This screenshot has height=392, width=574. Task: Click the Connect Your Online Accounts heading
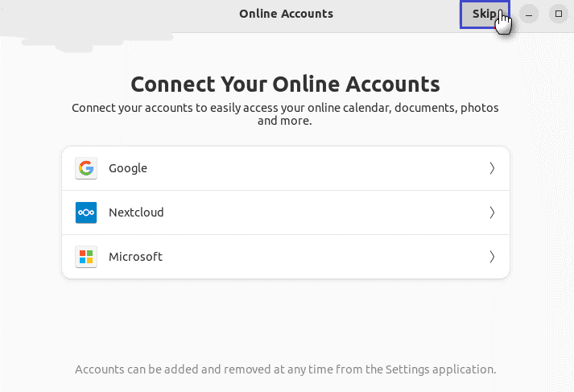pos(285,84)
